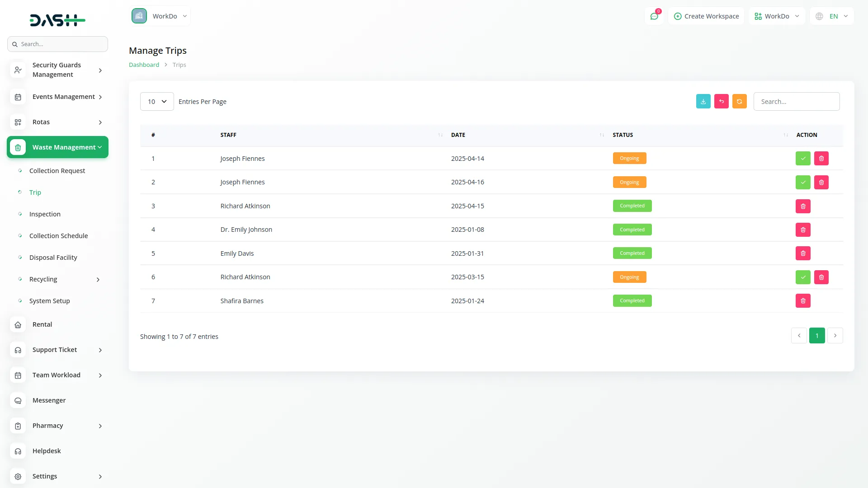Screen dimensions: 868x488
Task: Open entries per page dropdown
Action: (x=157, y=102)
